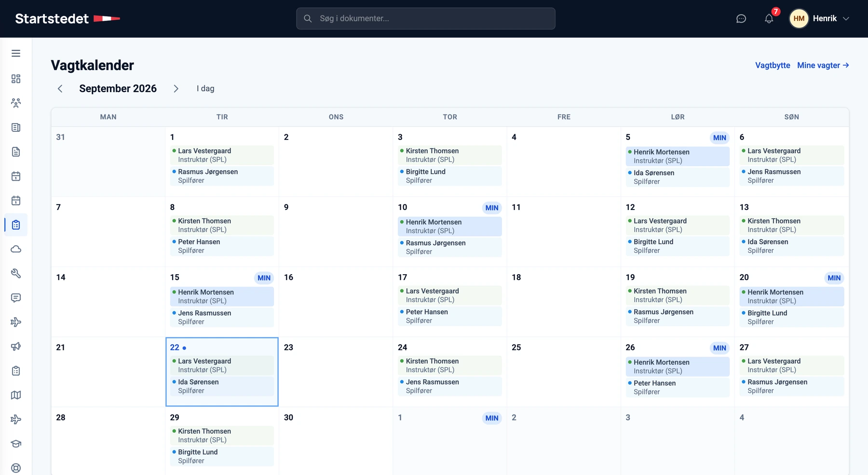The height and width of the screenshot is (475, 868).
Task: Click the magnifier icon in search bar
Action: click(308, 18)
